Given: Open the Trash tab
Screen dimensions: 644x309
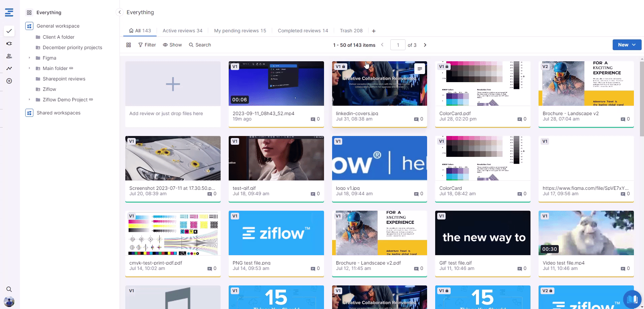Looking at the screenshot, I should click(x=351, y=31).
